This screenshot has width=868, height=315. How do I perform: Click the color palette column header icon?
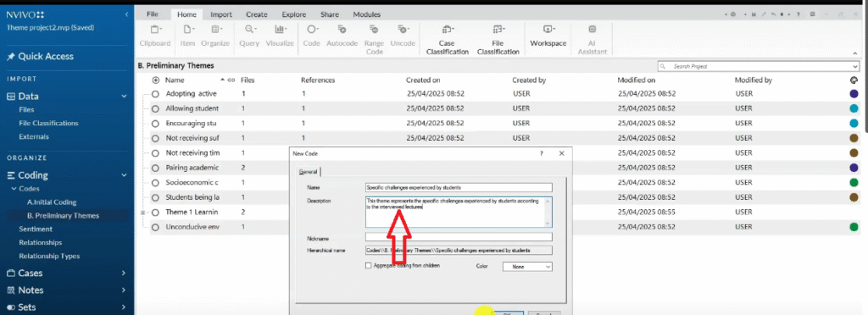[x=854, y=80]
